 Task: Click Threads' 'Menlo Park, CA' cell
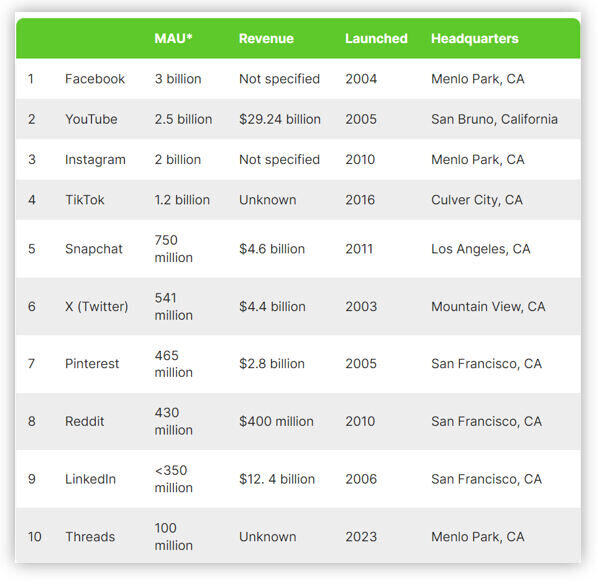point(477,537)
